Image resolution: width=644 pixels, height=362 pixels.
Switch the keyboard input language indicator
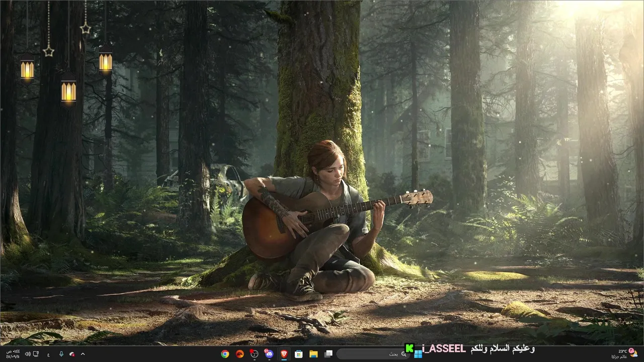[48, 354]
